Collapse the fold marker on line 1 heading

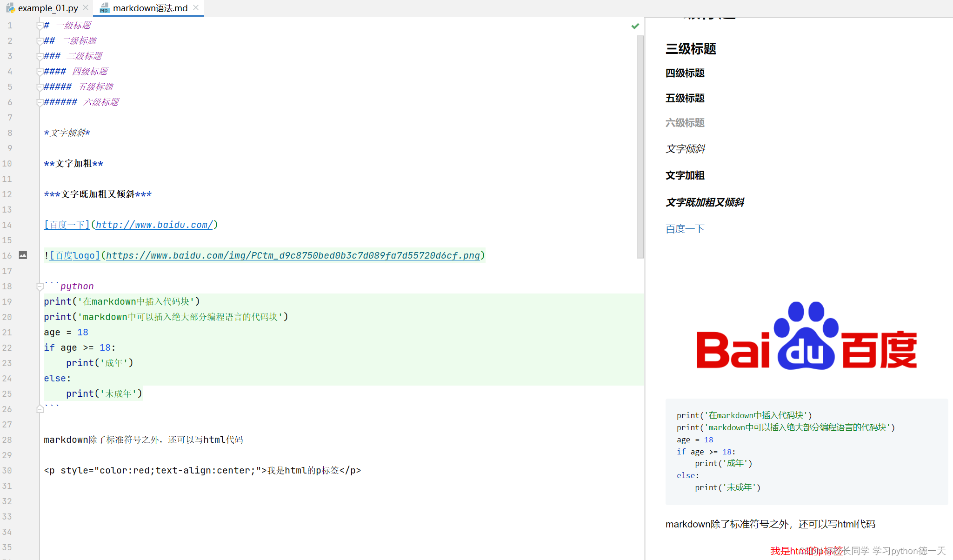pos(40,26)
